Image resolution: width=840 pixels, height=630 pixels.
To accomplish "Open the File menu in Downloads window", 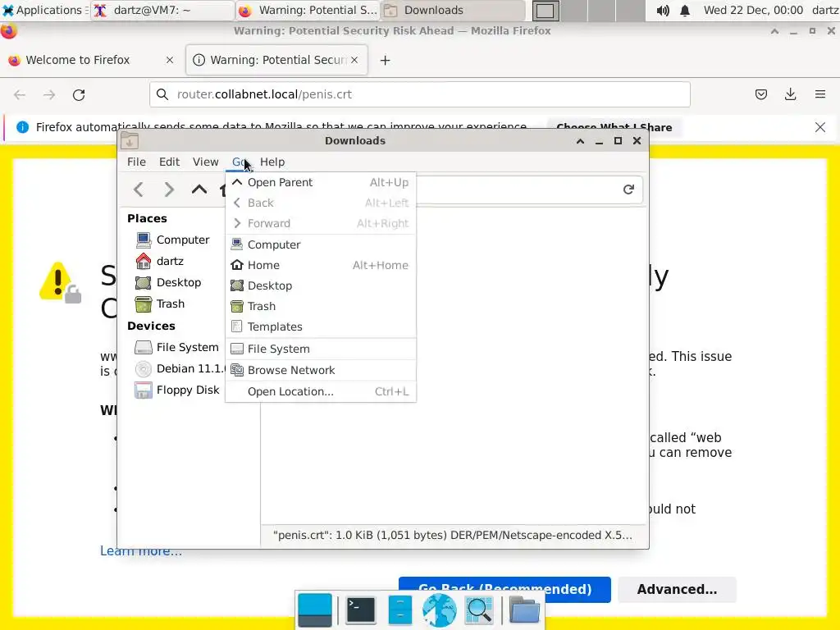I will coord(136,162).
